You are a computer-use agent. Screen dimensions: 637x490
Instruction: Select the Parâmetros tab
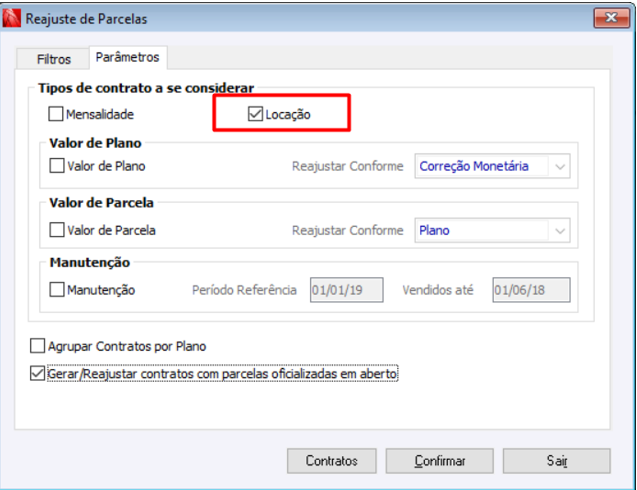coord(126,58)
